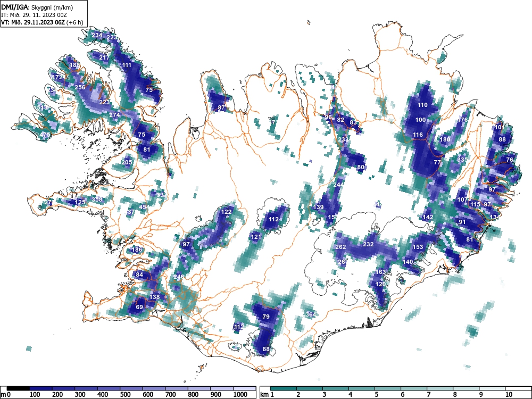
Task: Click the map value '475'
Action: click(x=45, y=135)
